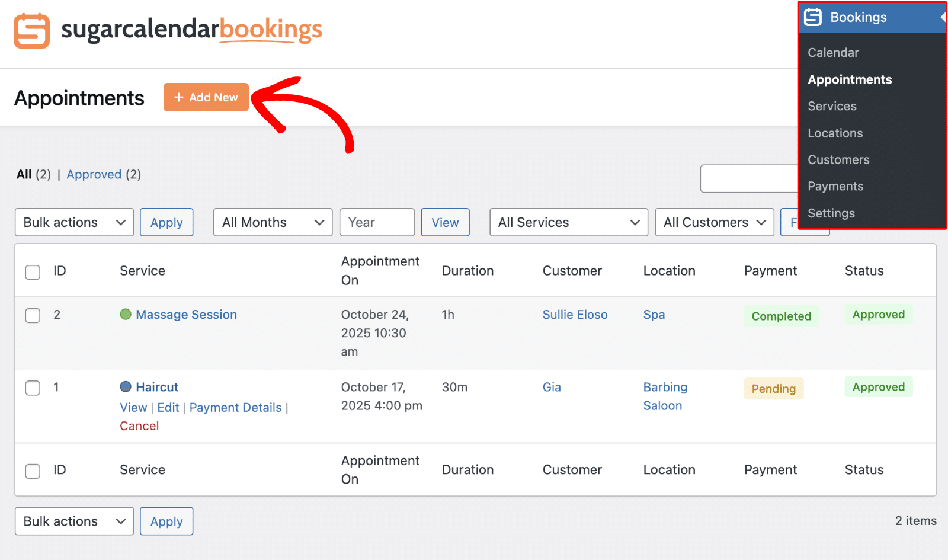
Task: Open the All Services dropdown
Action: coord(568,222)
